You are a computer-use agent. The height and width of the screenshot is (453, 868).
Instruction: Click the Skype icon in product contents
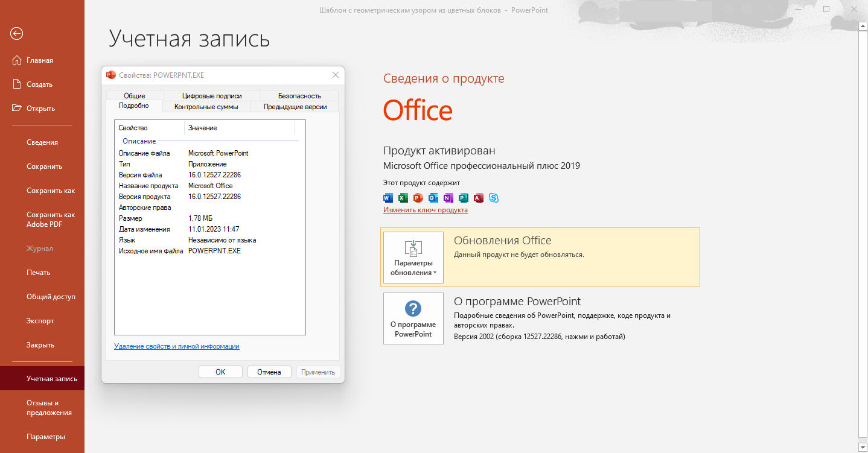coord(494,198)
